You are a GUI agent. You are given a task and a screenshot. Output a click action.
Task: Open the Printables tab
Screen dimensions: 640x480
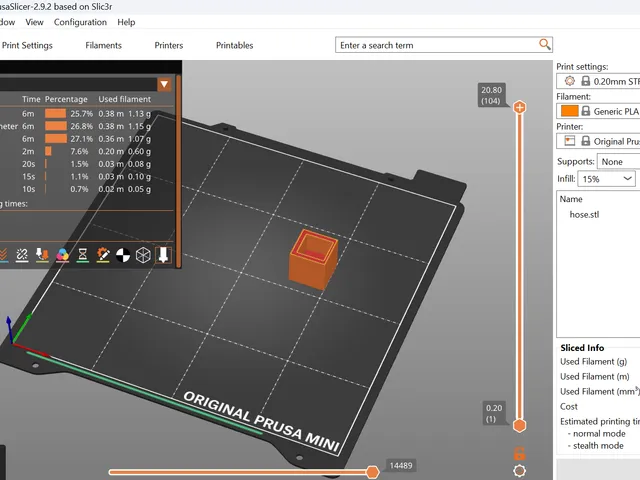click(x=234, y=45)
